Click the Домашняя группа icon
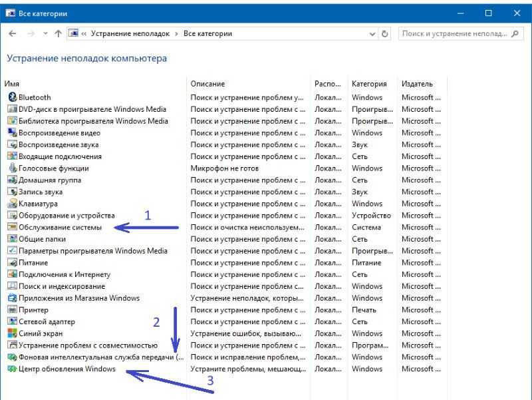 click(x=12, y=180)
